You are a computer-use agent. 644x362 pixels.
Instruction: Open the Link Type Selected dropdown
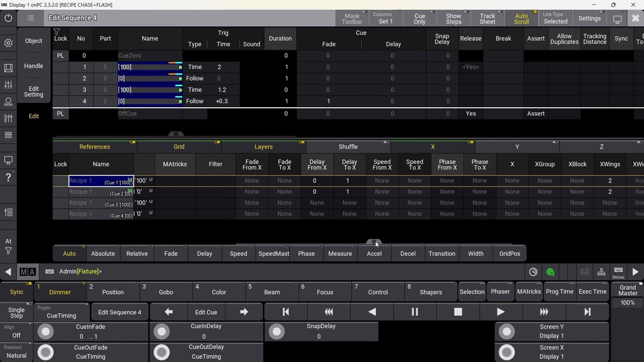[x=555, y=19]
